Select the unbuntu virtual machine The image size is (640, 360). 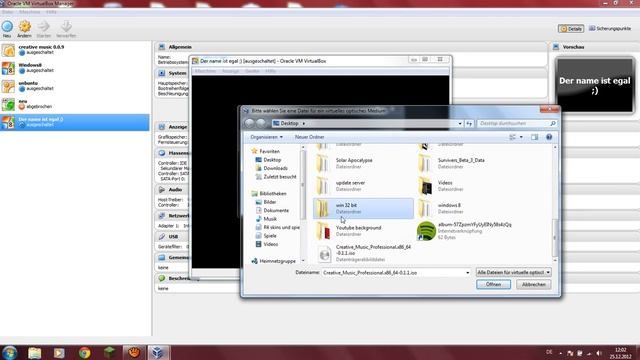[x=75, y=86]
